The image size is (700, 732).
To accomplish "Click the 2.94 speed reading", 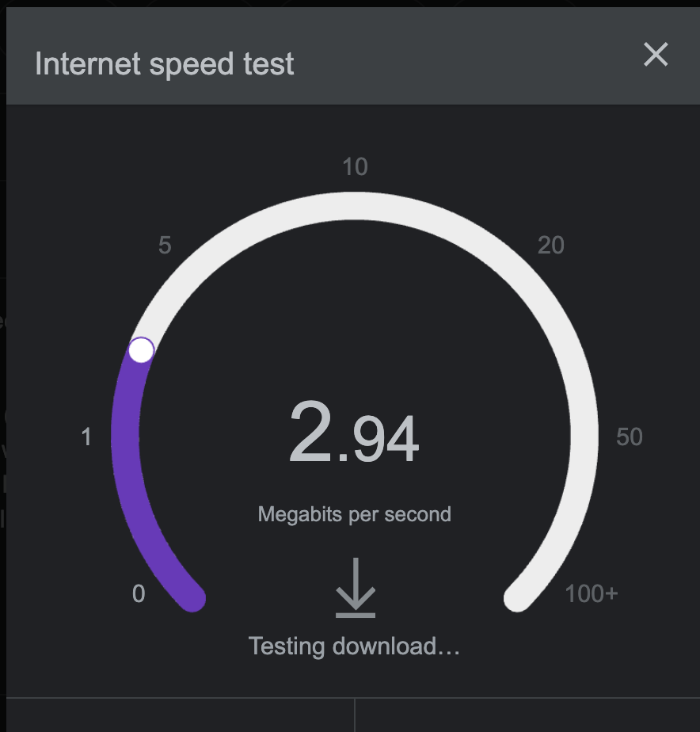I will point(354,435).
